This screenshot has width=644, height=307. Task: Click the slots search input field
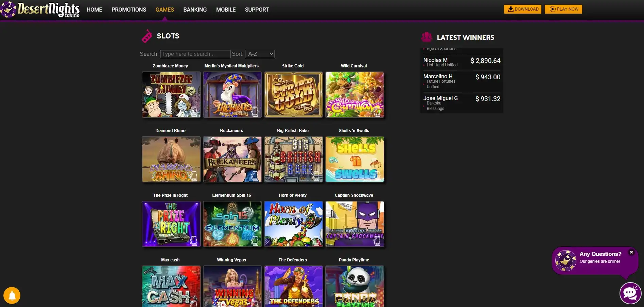(195, 54)
